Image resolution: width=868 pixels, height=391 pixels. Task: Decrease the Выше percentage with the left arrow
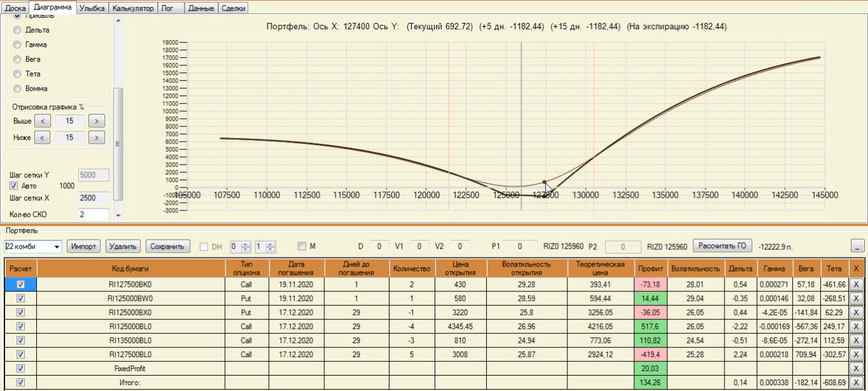tap(42, 121)
